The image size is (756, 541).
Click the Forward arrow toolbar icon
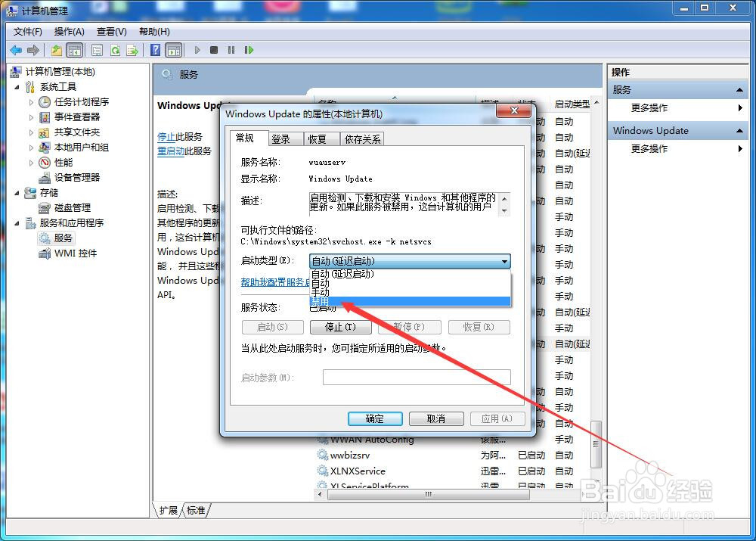coord(33,50)
